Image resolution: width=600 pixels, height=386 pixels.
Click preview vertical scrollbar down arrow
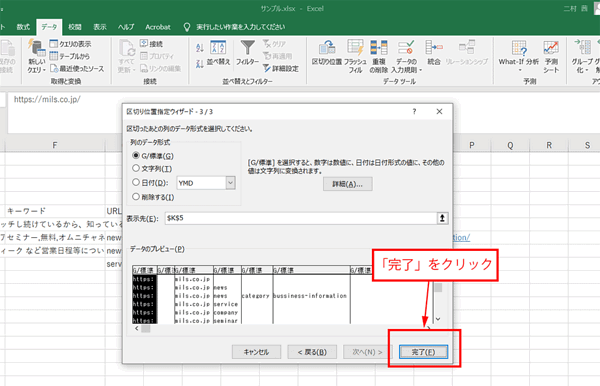point(438,319)
